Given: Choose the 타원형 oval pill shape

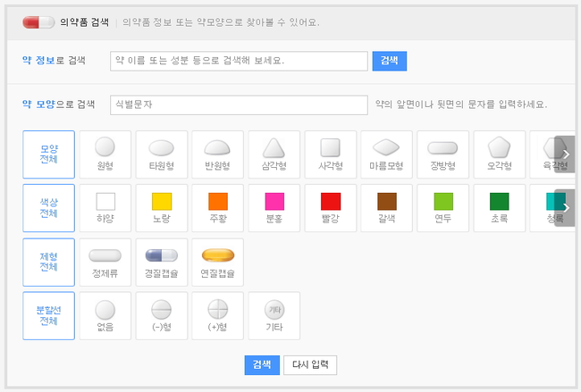Looking at the screenshot, I should click(162, 154).
